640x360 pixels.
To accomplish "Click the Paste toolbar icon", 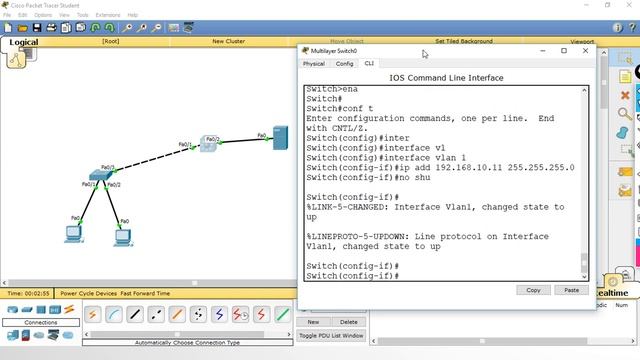I will click(81, 28).
